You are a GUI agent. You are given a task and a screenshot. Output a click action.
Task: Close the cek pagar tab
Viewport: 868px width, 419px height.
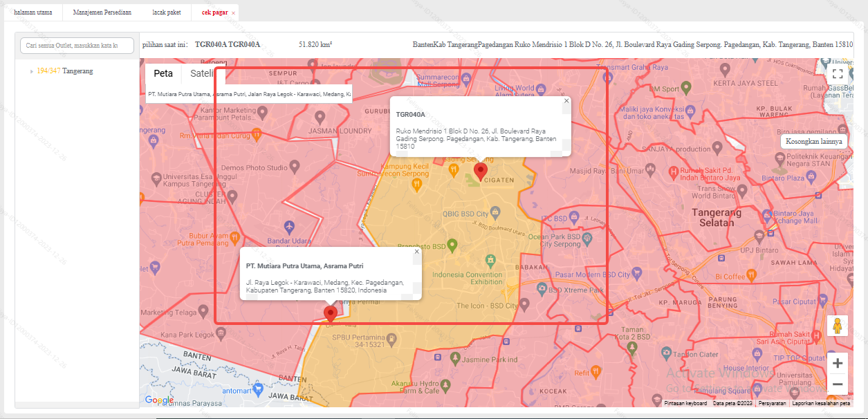(233, 13)
